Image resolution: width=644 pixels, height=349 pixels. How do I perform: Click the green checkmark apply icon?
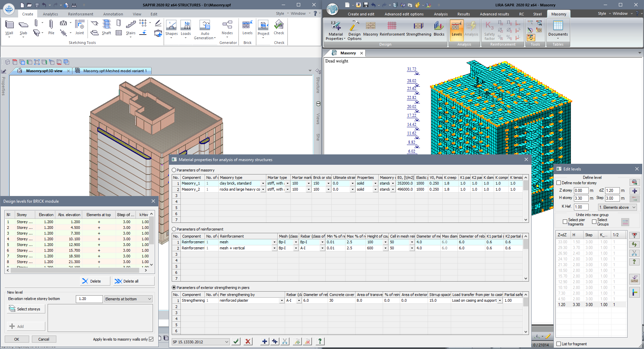click(236, 341)
